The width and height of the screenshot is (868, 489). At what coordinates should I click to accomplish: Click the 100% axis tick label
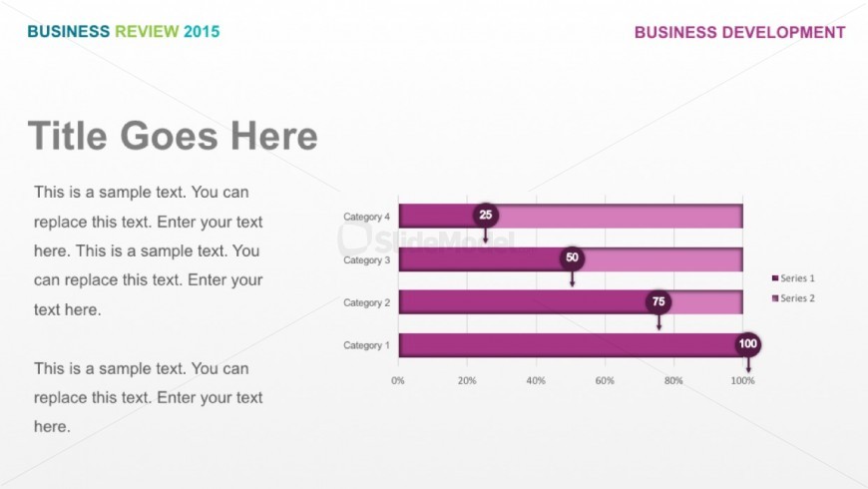pyautogui.click(x=742, y=380)
